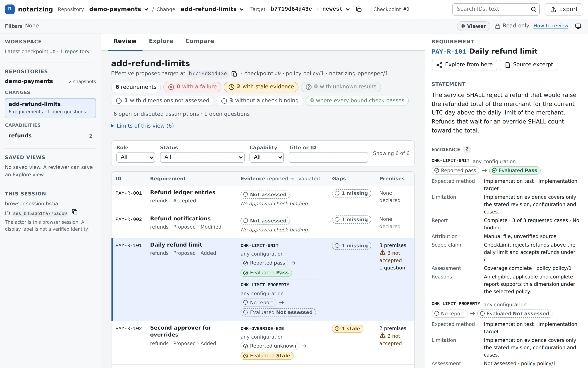Expand Limits of this view (6)
Viewport: 588px width, 368px height.
[x=142, y=126]
